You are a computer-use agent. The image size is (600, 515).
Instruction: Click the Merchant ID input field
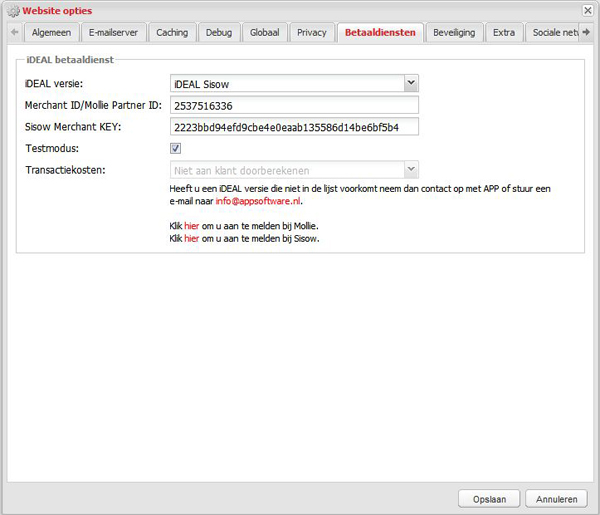click(294, 105)
